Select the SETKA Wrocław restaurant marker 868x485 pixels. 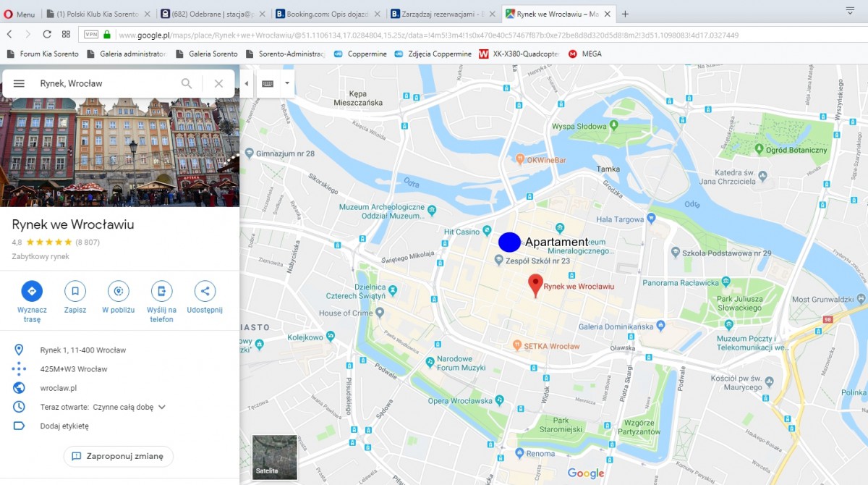(x=517, y=346)
